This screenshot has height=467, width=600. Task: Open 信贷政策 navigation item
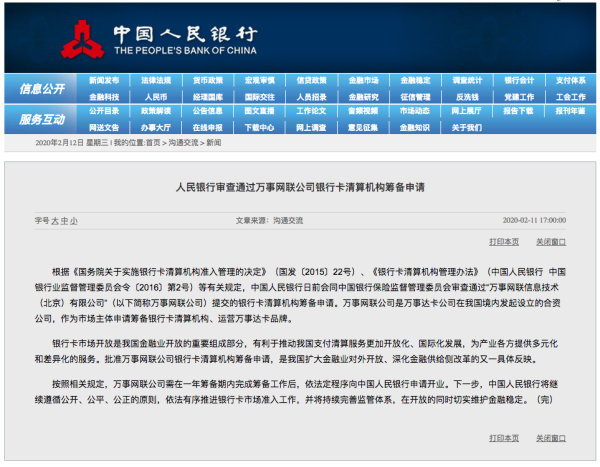pos(311,80)
